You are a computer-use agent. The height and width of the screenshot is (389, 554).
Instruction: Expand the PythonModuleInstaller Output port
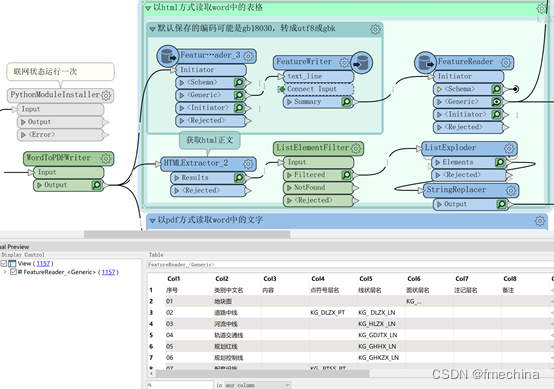coord(23,122)
